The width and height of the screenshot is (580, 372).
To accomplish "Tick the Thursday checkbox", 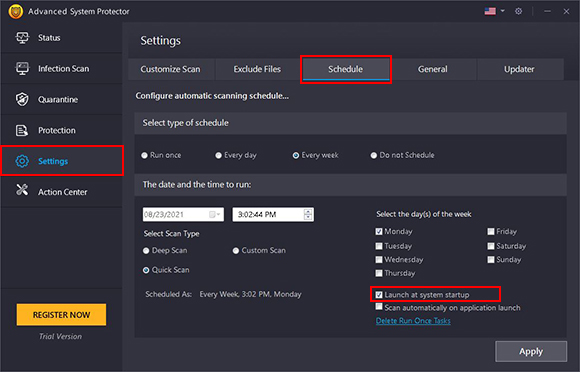I will [x=379, y=273].
